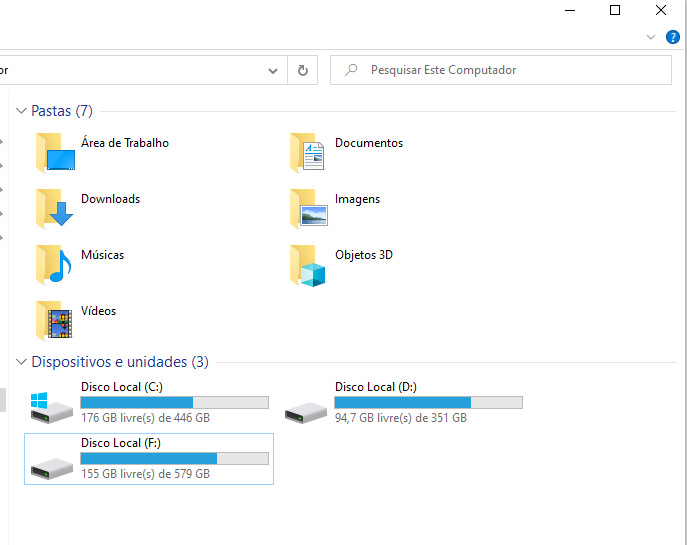The image size is (687, 545).
Task: Select the Downloads folder icon
Action: (x=55, y=209)
